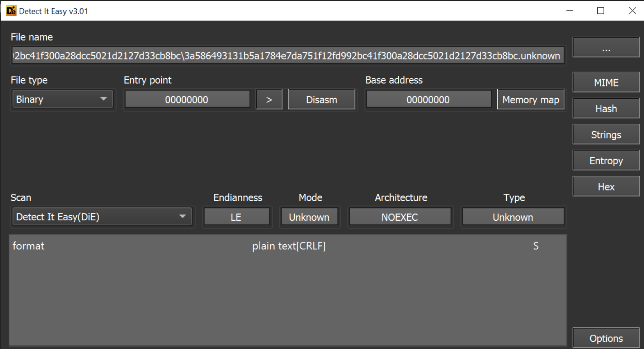Click the Base address 00000000 field
The image size is (644, 349).
pos(428,99)
